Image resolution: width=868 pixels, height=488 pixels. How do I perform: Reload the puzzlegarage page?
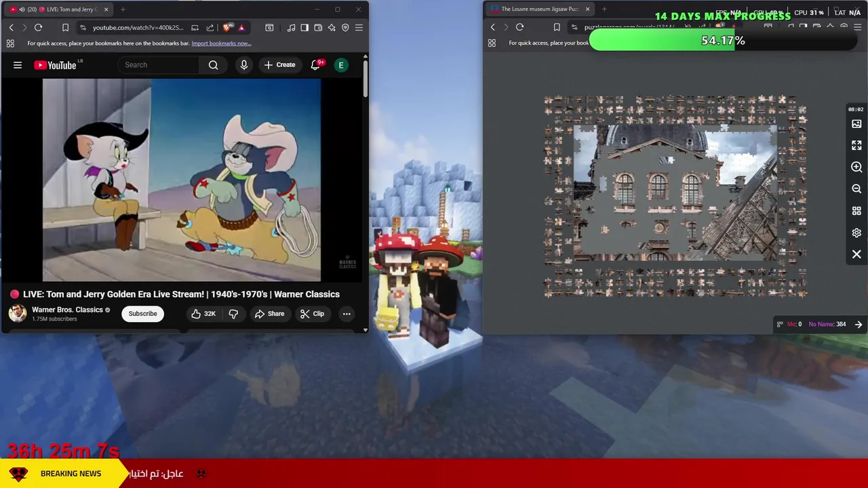[x=519, y=27]
